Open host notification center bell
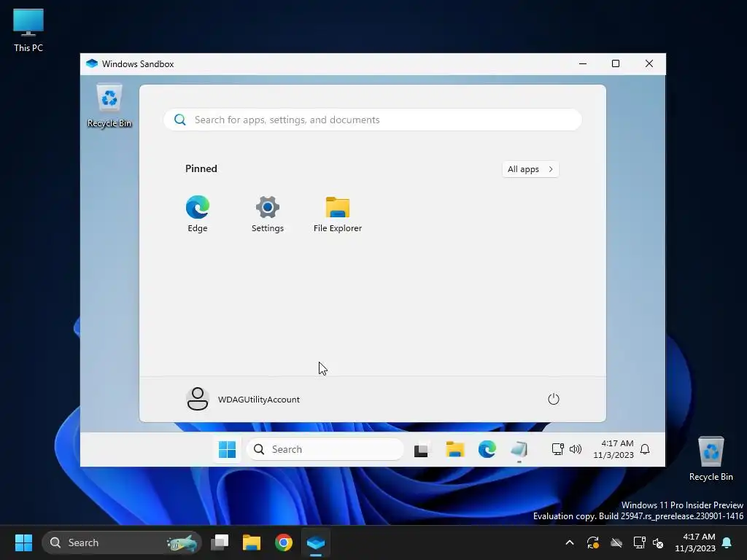 pyautogui.click(x=727, y=542)
